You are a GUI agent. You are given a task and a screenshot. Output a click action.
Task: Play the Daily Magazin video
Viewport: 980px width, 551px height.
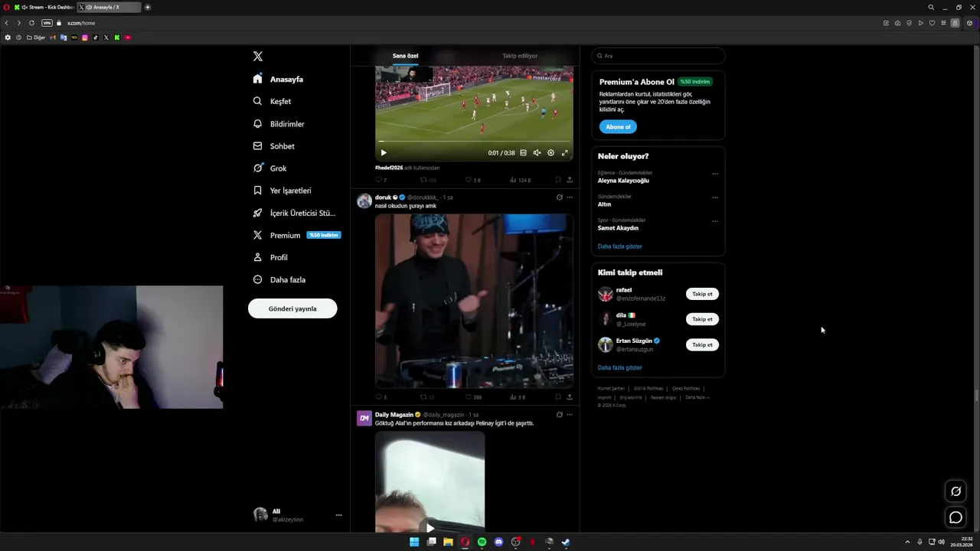point(430,527)
